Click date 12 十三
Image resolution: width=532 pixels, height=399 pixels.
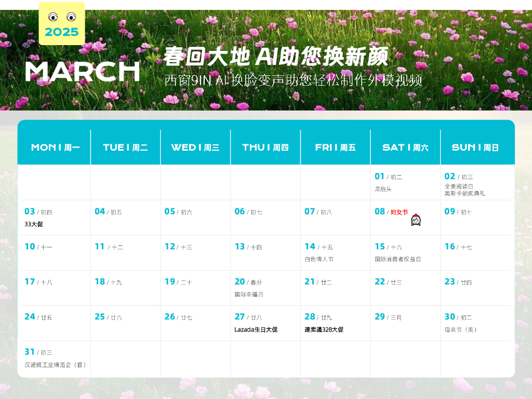click(179, 247)
